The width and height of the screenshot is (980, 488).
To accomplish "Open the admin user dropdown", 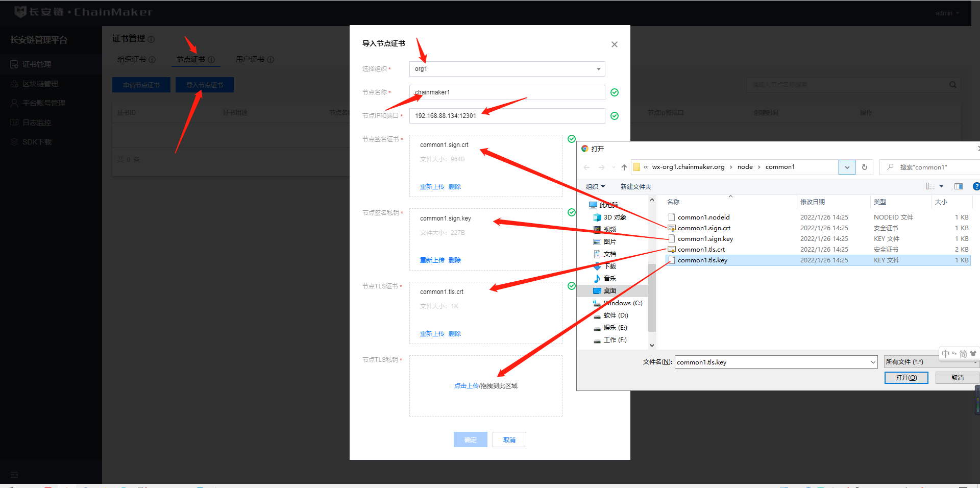I will tap(947, 13).
